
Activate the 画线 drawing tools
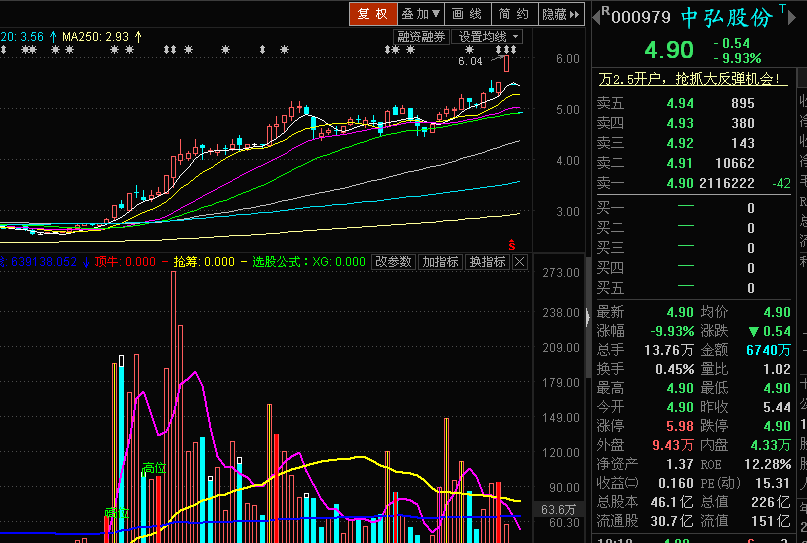click(467, 14)
